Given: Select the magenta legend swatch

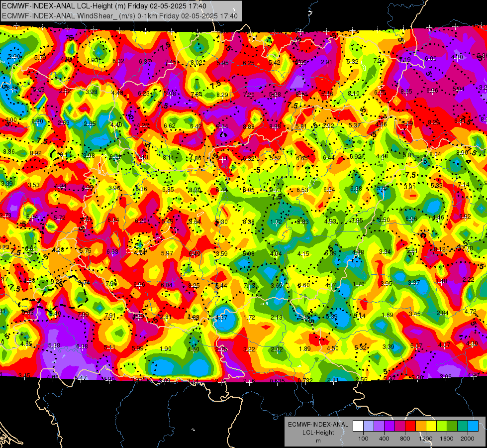Looking at the screenshot, I should tap(400, 426).
